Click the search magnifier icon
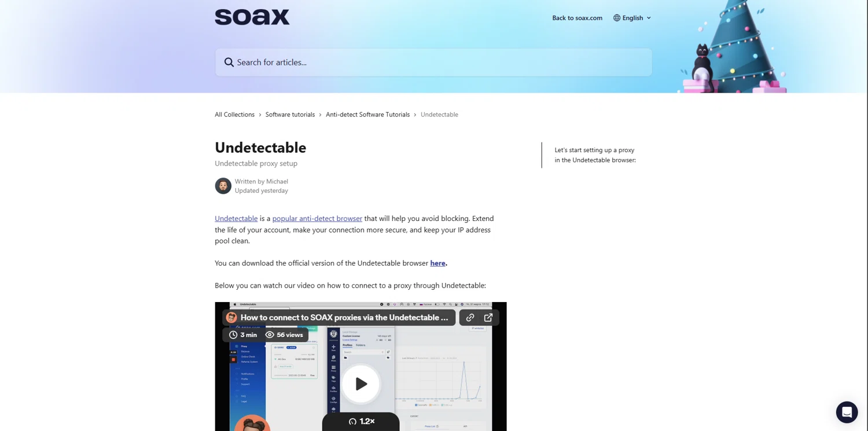 229,62
